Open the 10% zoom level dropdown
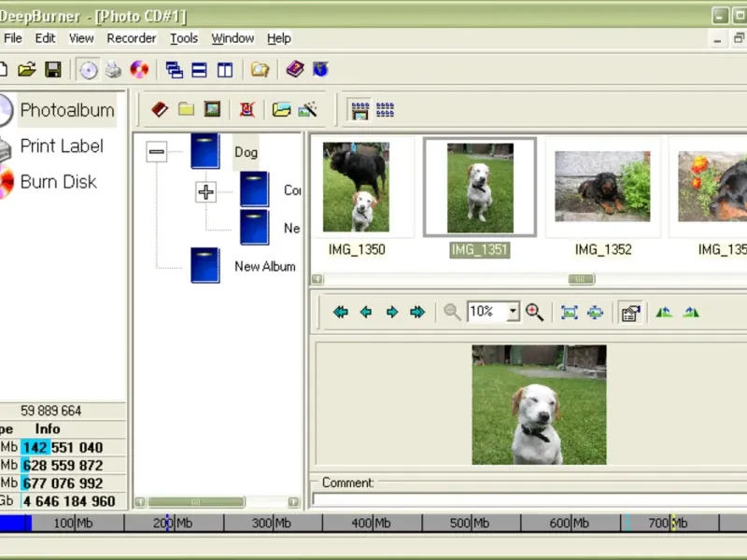The image size is (747, 560). pyautogui.click(x=513, y=313)
